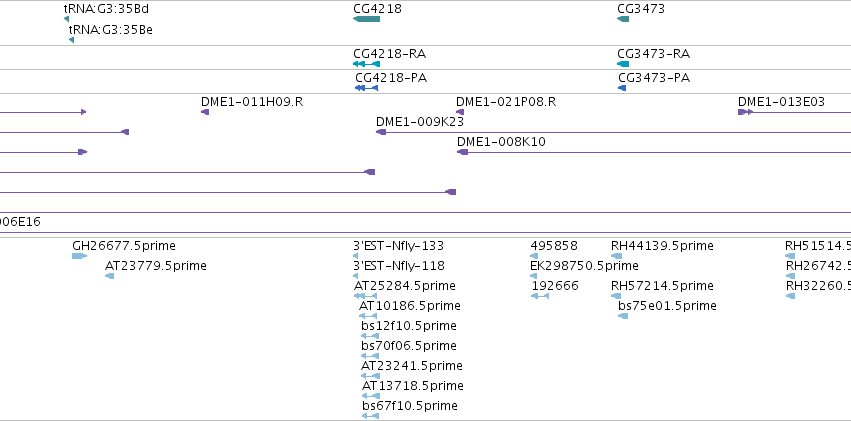This screenshot has height=421, width=851.
Task: Click the CG3473-RA transcript glyph
Action: 623,64
